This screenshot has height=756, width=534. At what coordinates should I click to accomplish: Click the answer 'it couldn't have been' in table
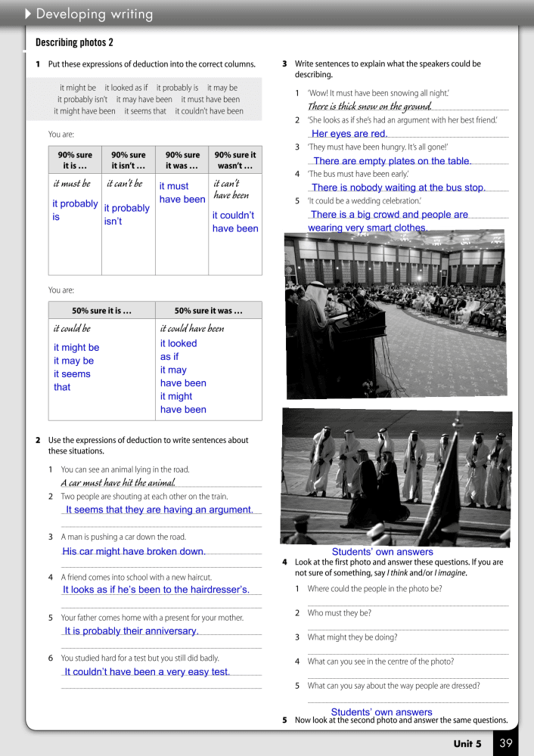tap(235, 222)
